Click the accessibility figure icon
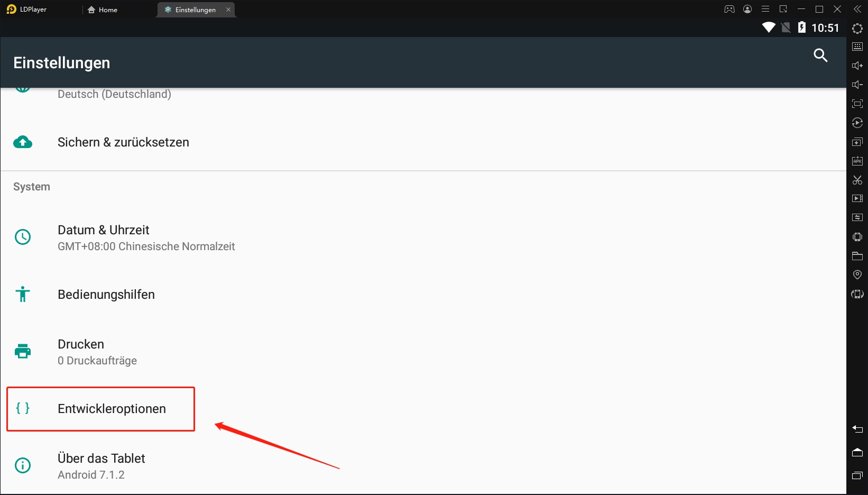 [23, 294]
